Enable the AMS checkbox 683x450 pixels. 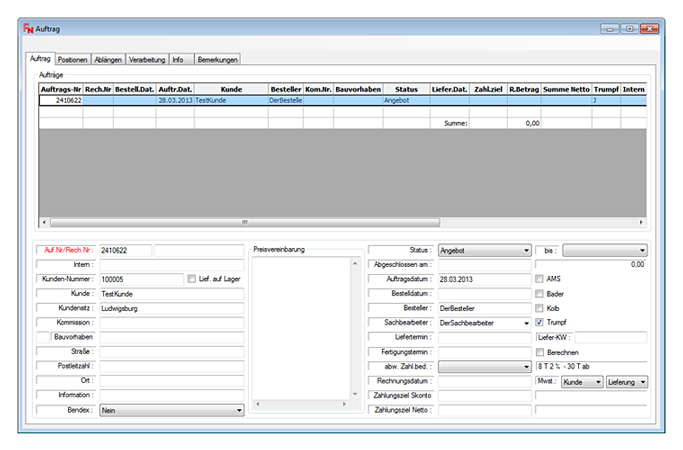[539, 279]
